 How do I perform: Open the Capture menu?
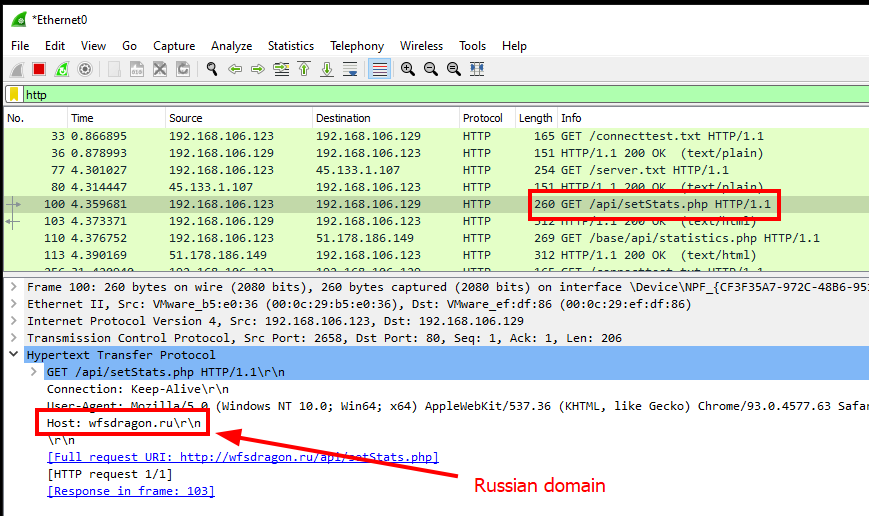point(174,46)
